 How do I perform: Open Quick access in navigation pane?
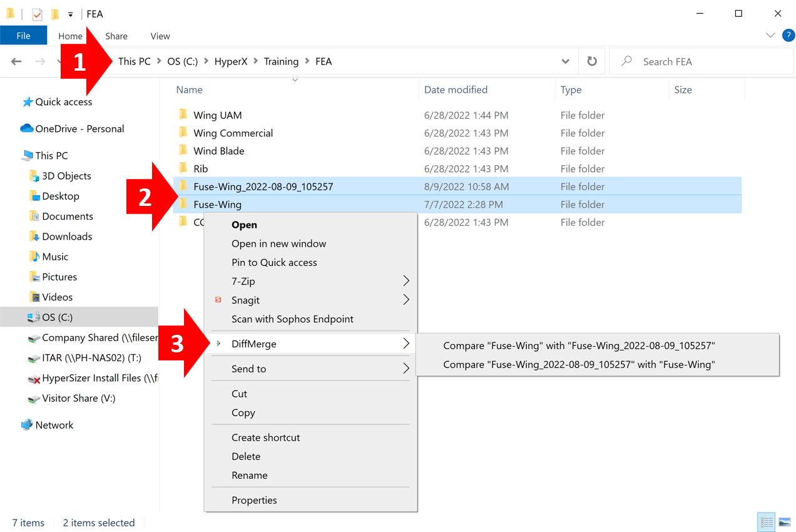63,102
